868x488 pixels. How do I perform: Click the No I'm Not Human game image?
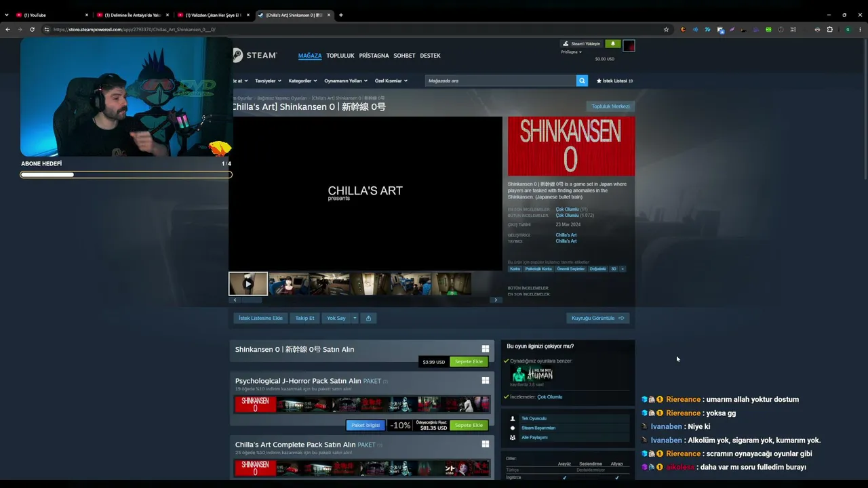pos(533,375)
